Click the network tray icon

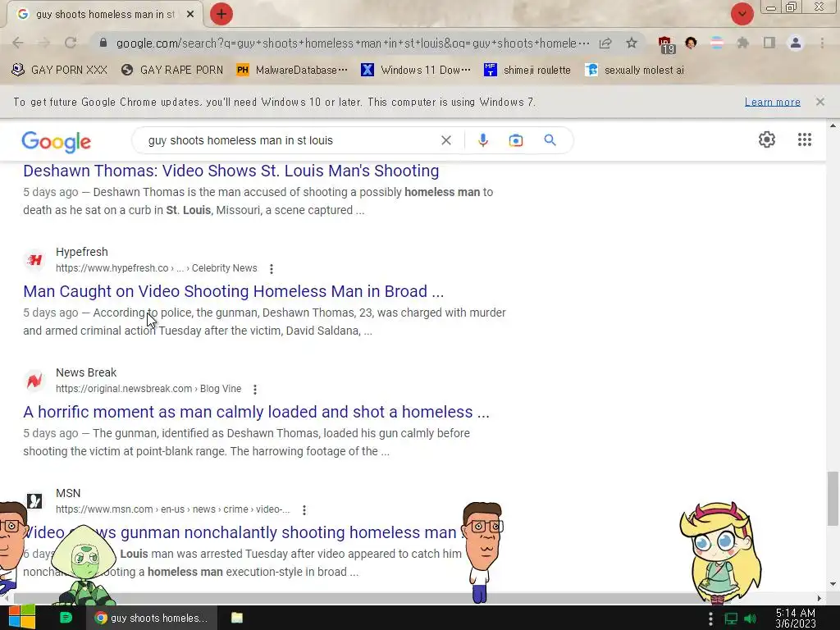[731, 619]
